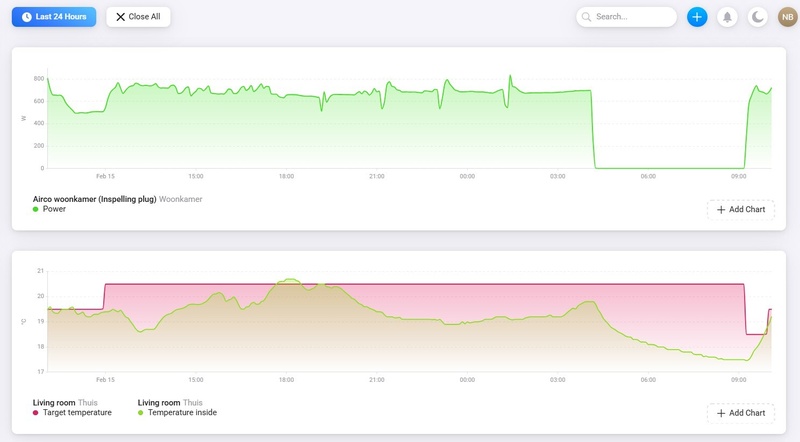Open the NB user avatar menu
The height and width of the screenshot is (442, 800).
pos(788,17)
